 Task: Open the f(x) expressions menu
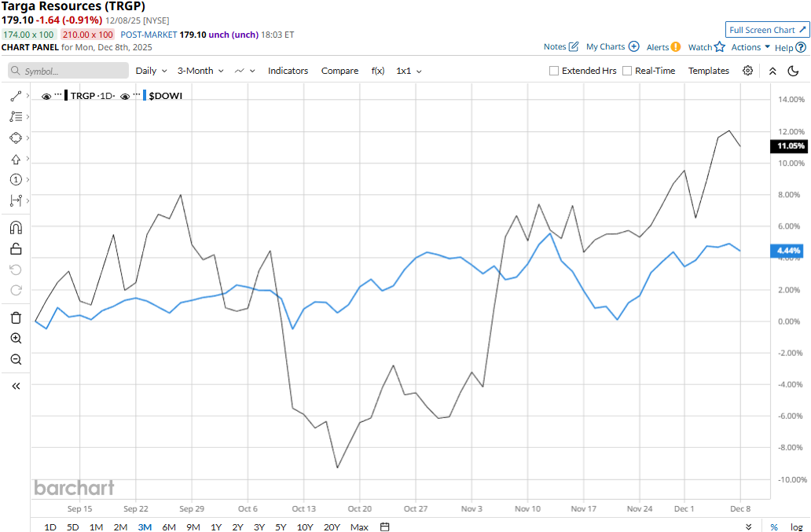tap(377, 71)
